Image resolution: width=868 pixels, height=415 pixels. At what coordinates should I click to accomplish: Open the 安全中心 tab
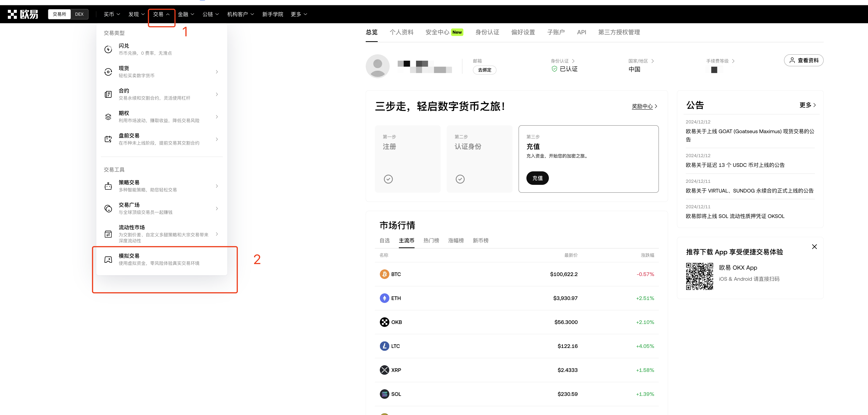444,32
